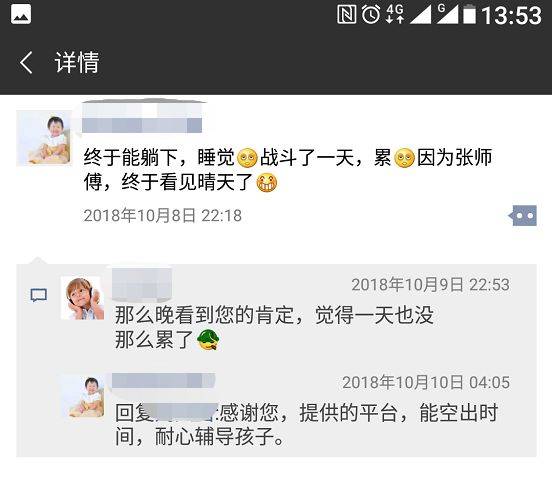Tap the picture notification icon in status bar
Image resolution: width=552 pixels, height=478 pixels.
[21, 15]
